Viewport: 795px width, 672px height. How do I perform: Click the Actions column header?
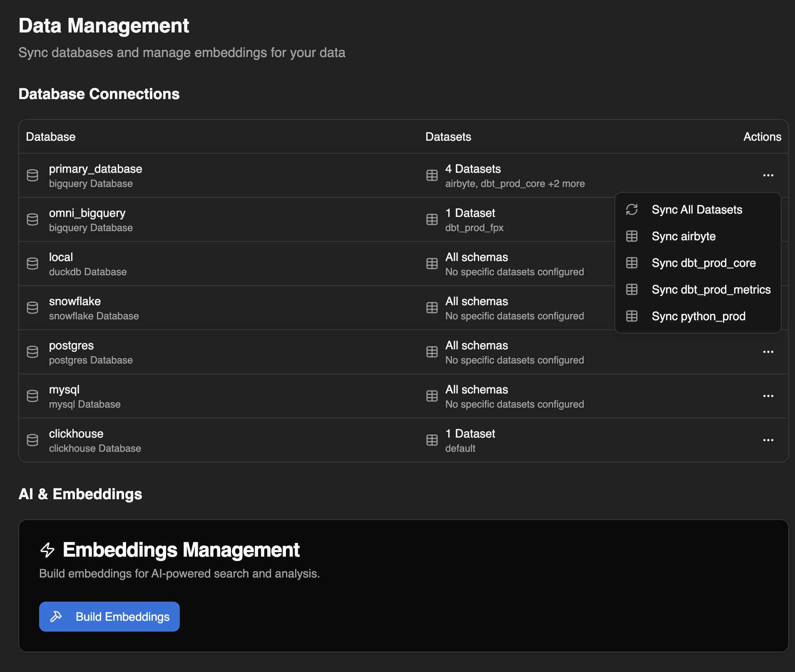click(762, 137)
